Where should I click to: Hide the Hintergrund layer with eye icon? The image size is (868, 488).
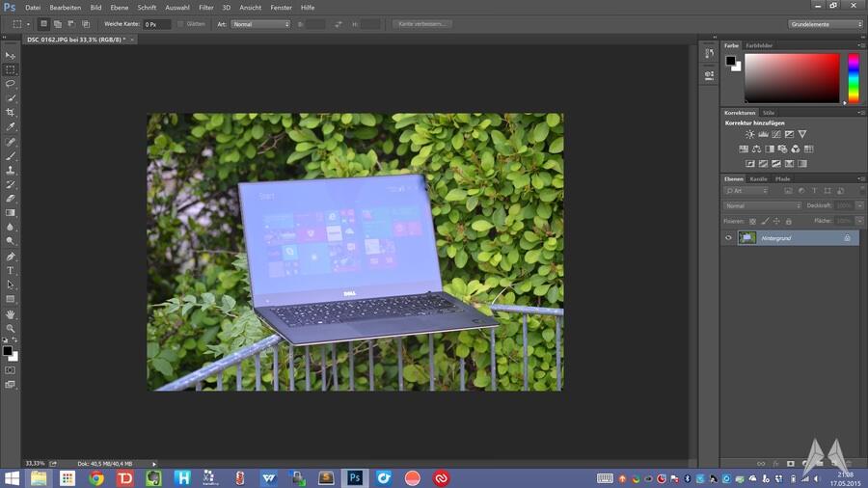click(x=728, y=237)
